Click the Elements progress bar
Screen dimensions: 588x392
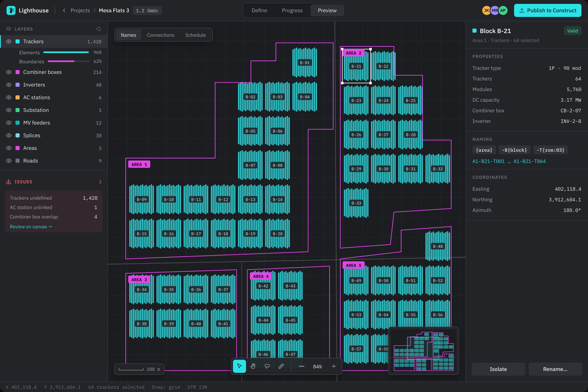67,52
